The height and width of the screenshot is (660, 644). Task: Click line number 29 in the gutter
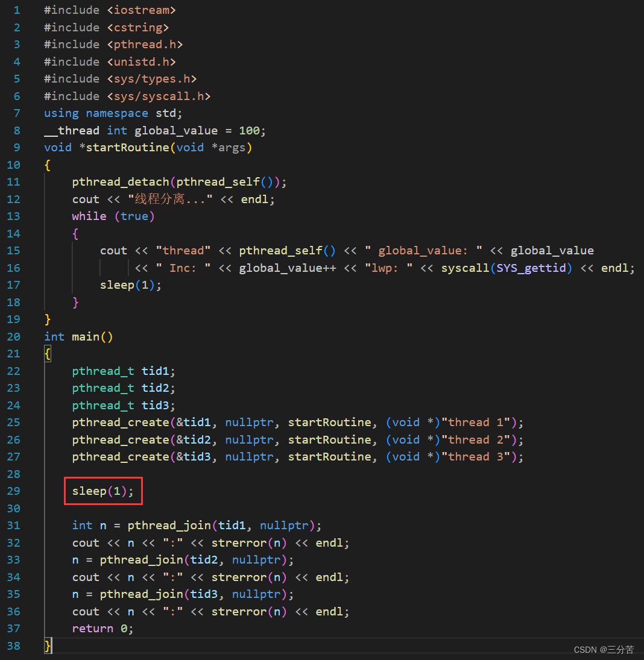pyautogui.click(x=13, y=491)
